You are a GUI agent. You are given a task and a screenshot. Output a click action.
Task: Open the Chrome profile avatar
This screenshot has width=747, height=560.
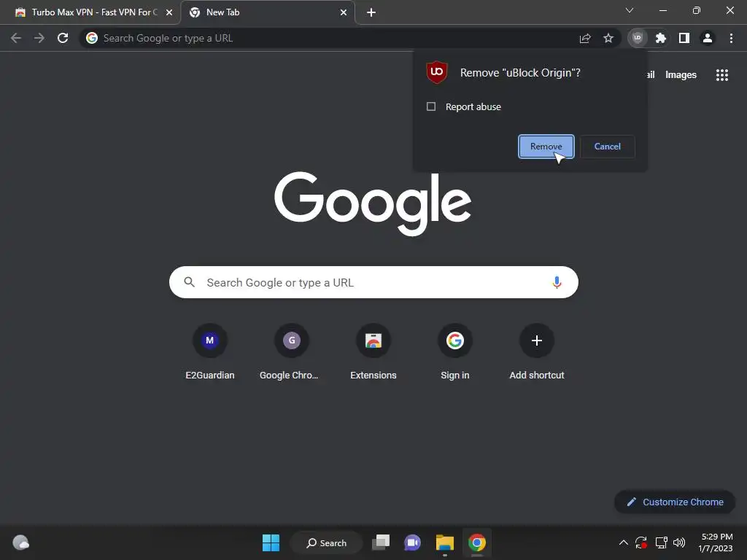click(x=708, y=38)
